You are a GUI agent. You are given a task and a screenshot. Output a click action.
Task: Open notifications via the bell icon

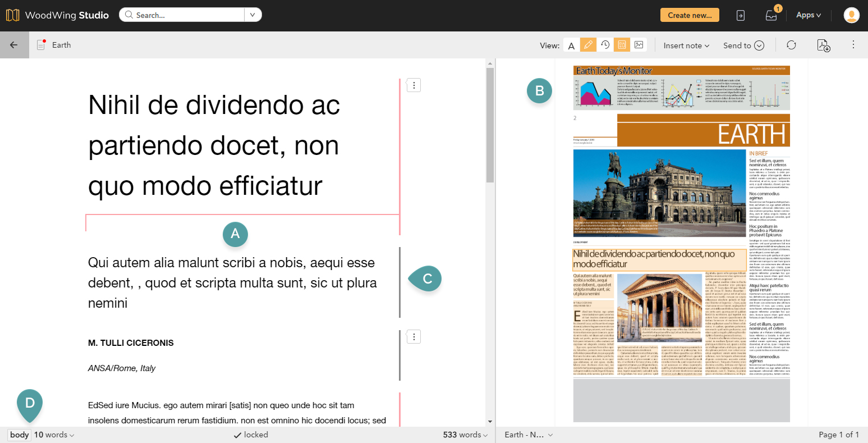(771, 15)
